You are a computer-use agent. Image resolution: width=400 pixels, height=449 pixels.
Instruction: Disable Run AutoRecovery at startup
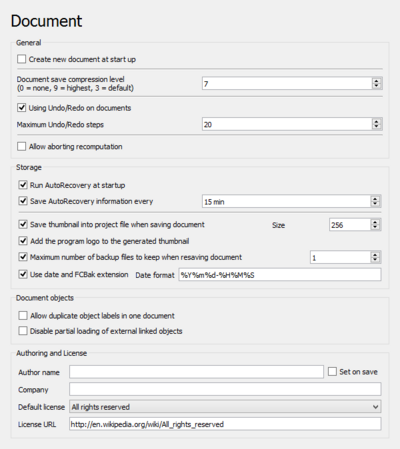coord(23,185)
